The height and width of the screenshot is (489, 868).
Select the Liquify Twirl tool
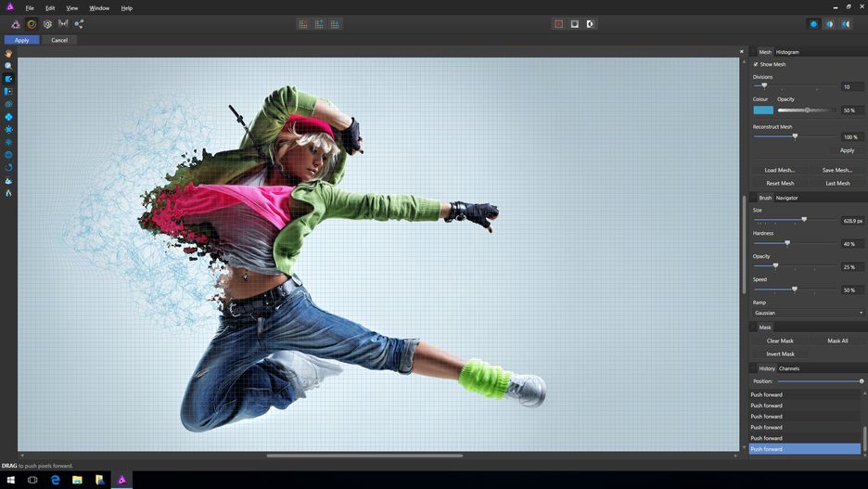(8, 105)
